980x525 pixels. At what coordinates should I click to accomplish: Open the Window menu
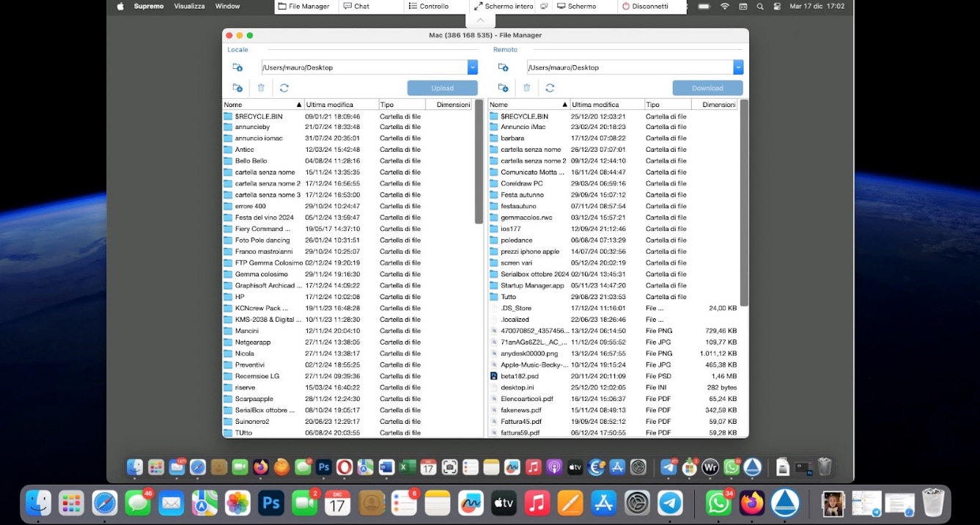[x=227, y=6]
